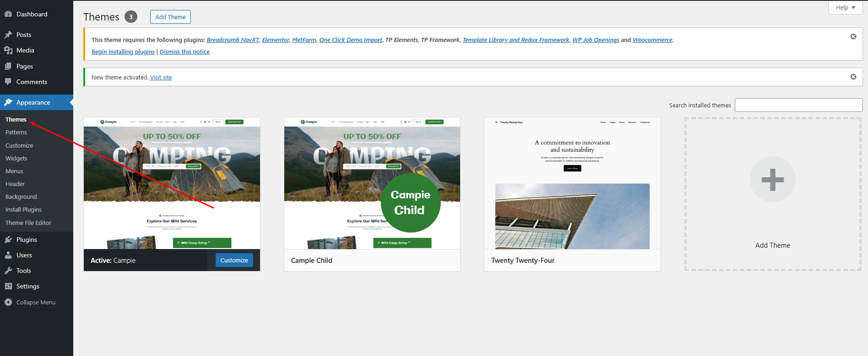
Task: Open the Appearance menu section
Action: 33,102
